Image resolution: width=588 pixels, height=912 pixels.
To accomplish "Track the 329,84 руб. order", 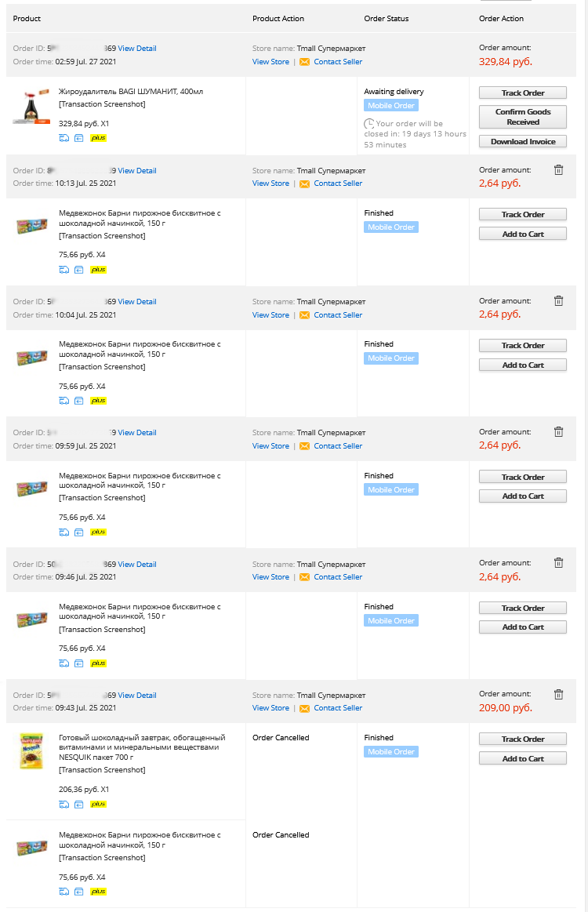I will (523, 93).
